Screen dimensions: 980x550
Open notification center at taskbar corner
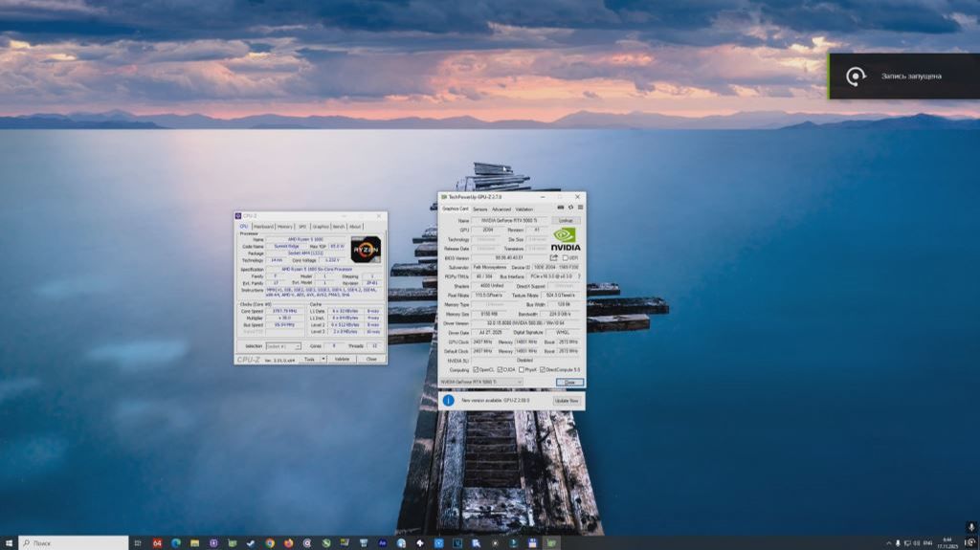pos(970,543)
